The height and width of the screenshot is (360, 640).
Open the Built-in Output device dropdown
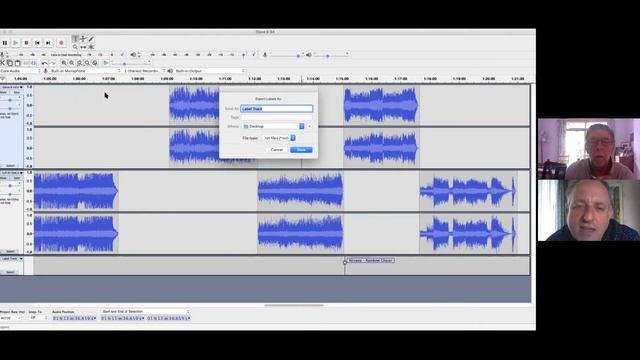[x=210, y=71]
